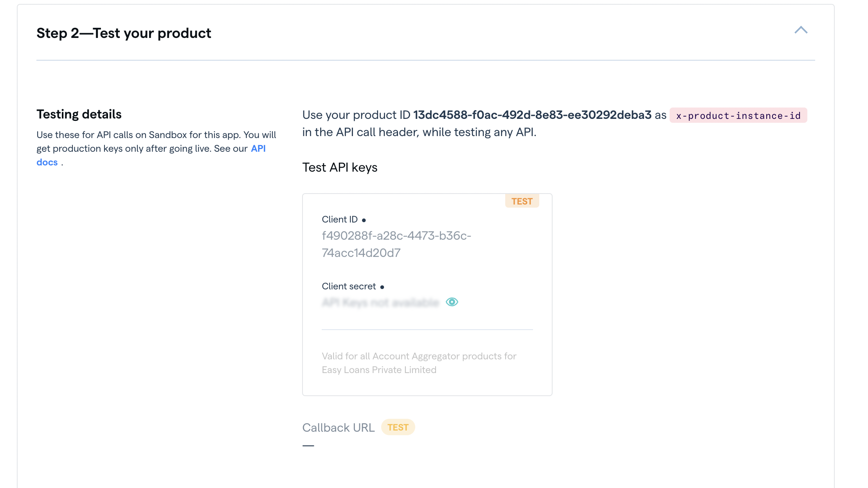Click the Easy Loans Private Limited validity note

pyautogui.click(x=419, y=363)
